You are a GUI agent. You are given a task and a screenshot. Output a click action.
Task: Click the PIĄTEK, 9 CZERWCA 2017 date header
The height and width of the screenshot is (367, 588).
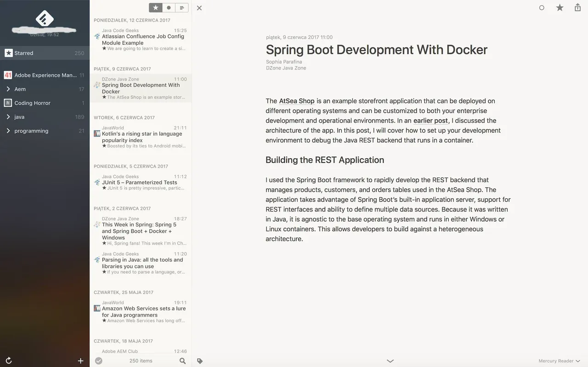point(122,69)
